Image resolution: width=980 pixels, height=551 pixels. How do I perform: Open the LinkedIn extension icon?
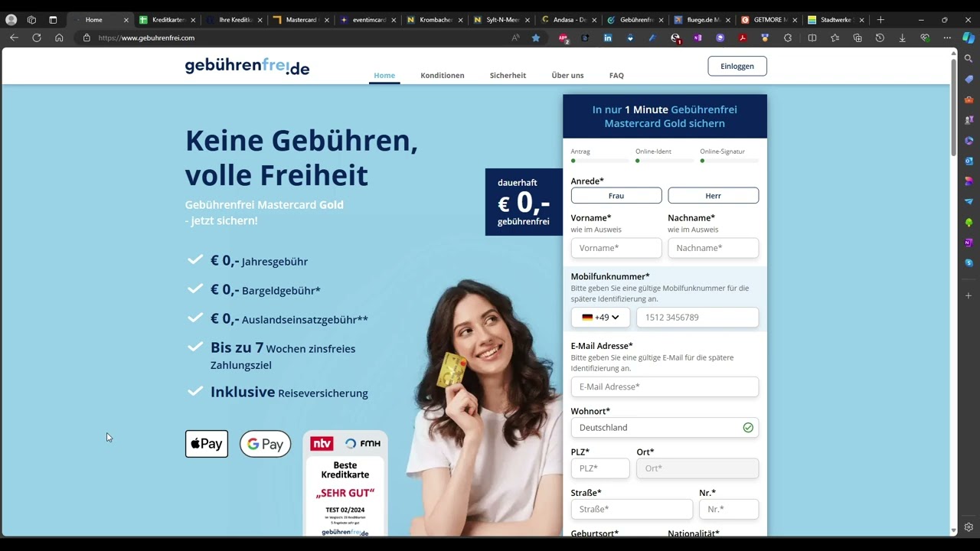608,37
